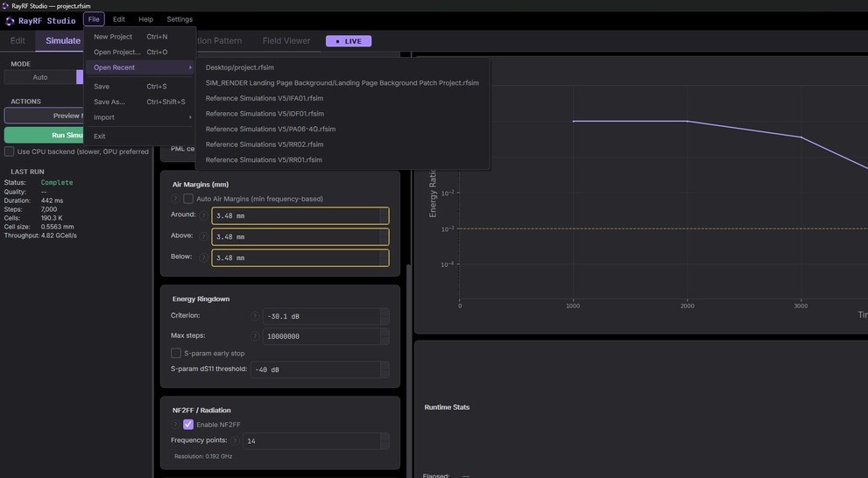Click help icon beside Enable NF2FF
The height and width of the screenshot is (478, 868).
tap(175, 425)
